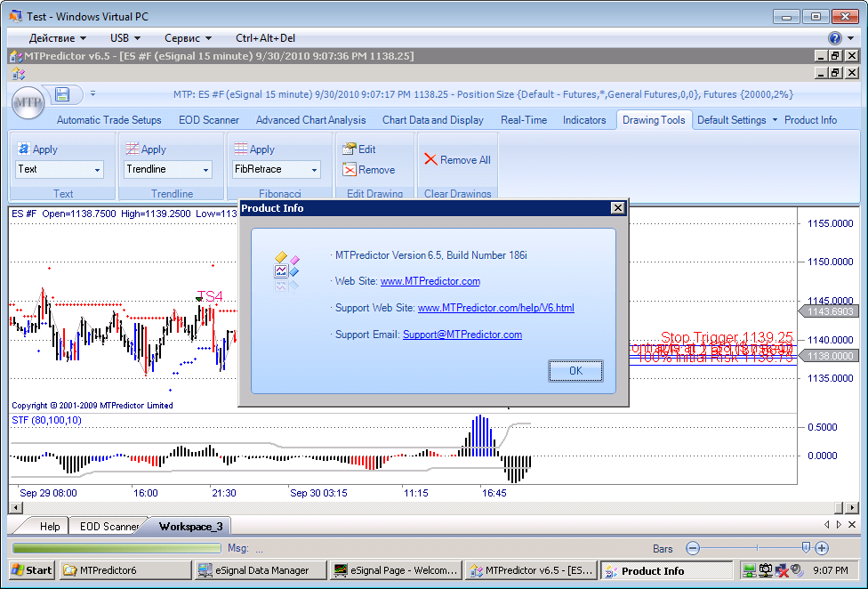Open the Text type dropdown
Screen dimensions: 868x589
tap(97, 170)
